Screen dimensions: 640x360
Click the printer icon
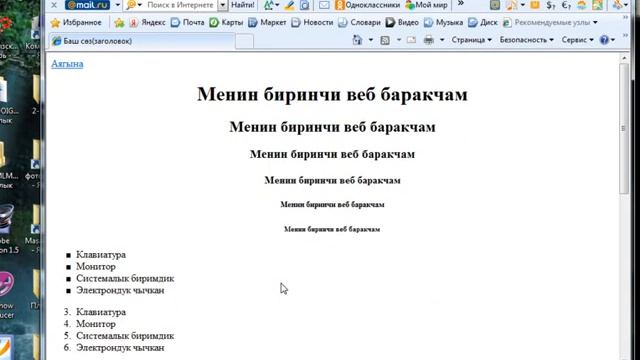tap(429, 40)
